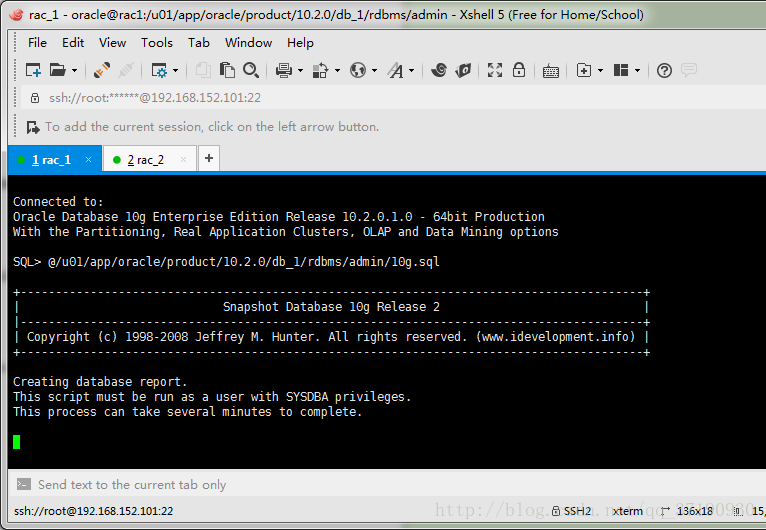The image size is (766, 530).
Task: Click the New Tab plus-page icon
Action: click(x=584, y=70)
